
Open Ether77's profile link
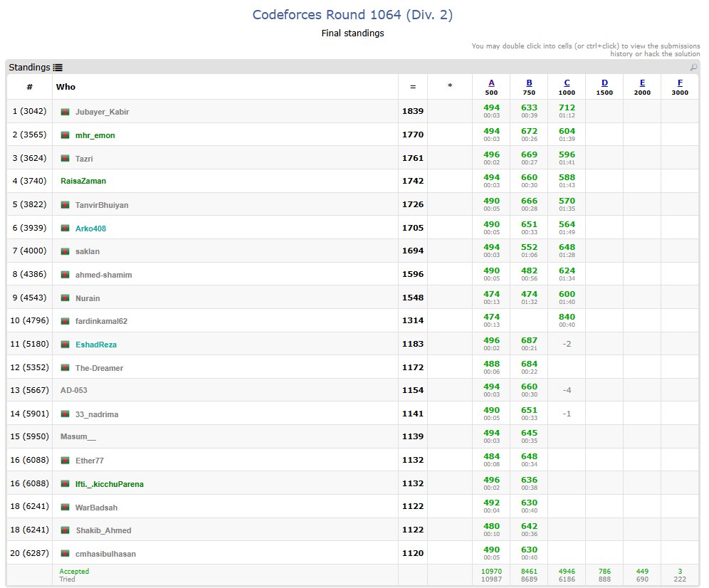coord(90,461)
